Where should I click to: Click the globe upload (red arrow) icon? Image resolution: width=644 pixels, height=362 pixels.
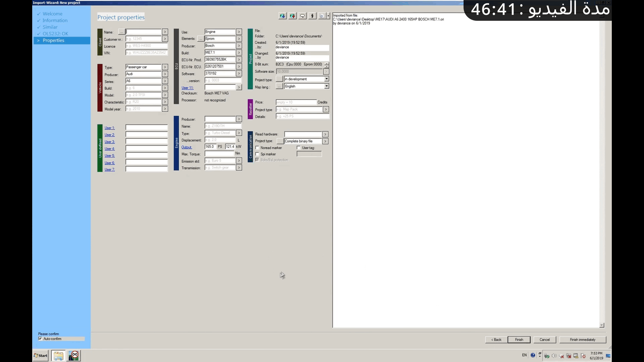click(x=292, y=16)
